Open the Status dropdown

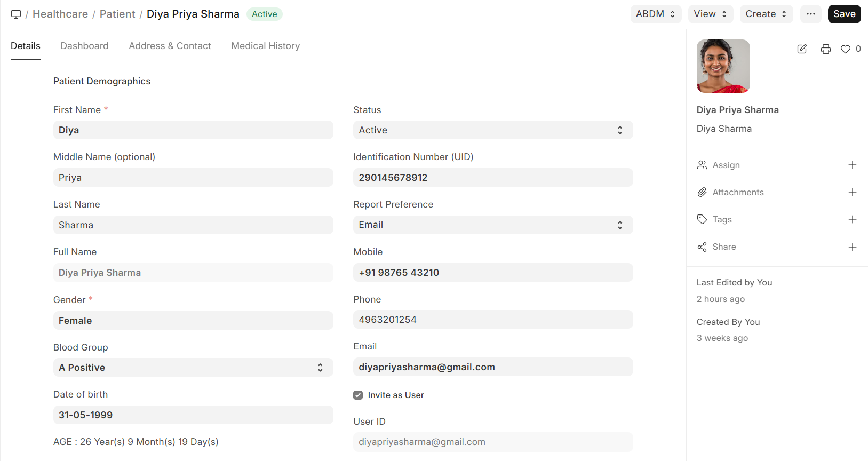pyautogui.click(x=492, y=130)
